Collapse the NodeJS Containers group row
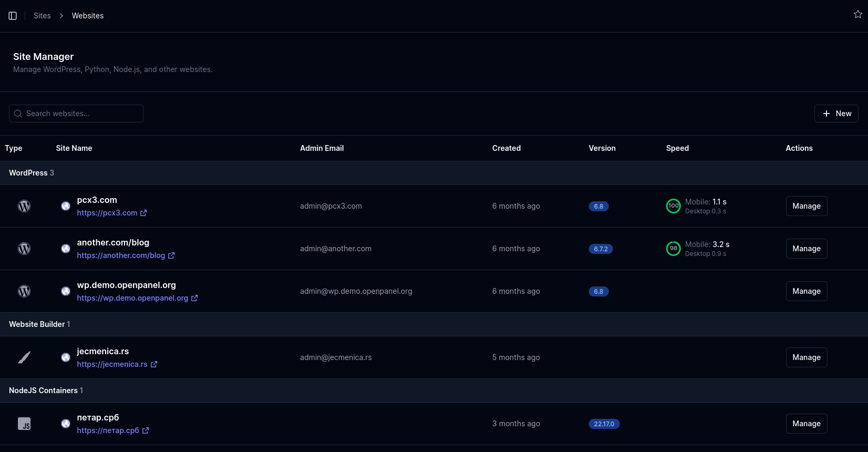 (x=46, y=391)
